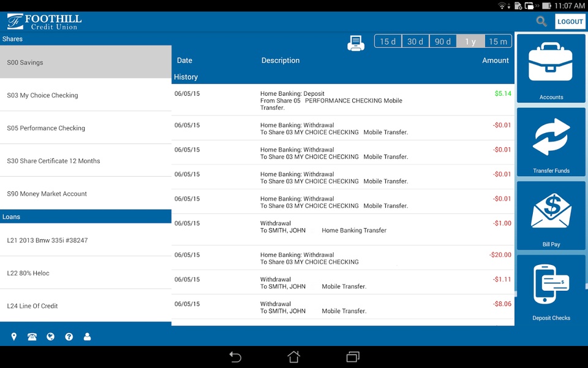
Task: Print the transaction history
Action: pyautogui.click(x=355, y=43)
